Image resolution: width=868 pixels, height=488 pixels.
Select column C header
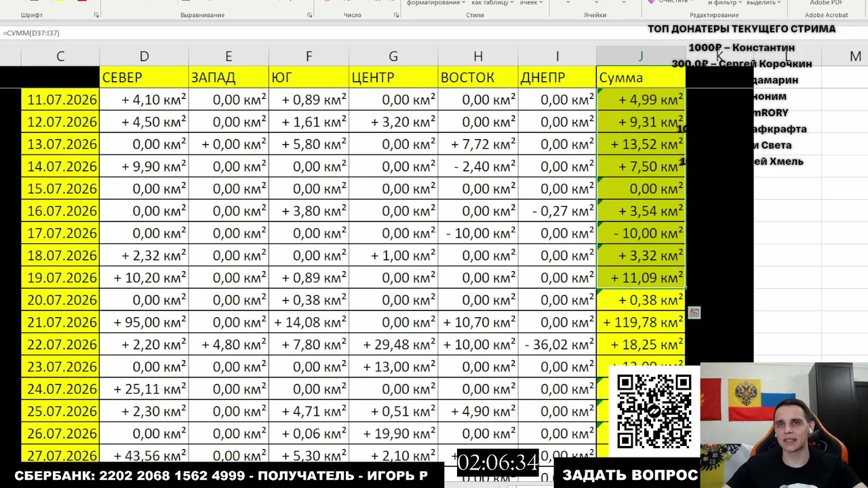[x=60, y=57]
